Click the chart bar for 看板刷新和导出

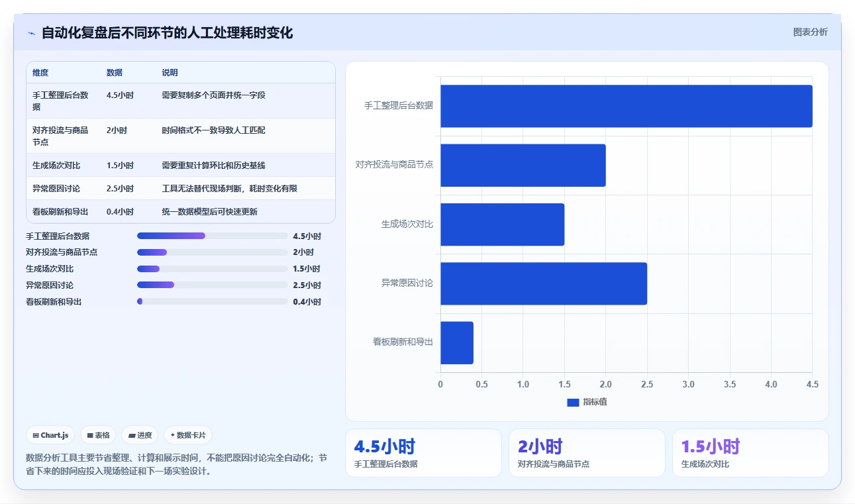tap(457, 342)
